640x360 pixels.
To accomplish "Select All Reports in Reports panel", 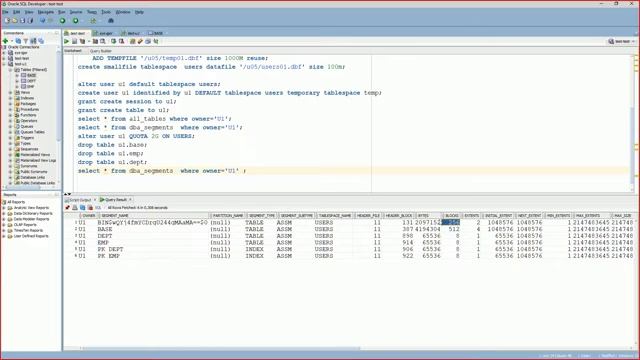I will pos(16,202).
